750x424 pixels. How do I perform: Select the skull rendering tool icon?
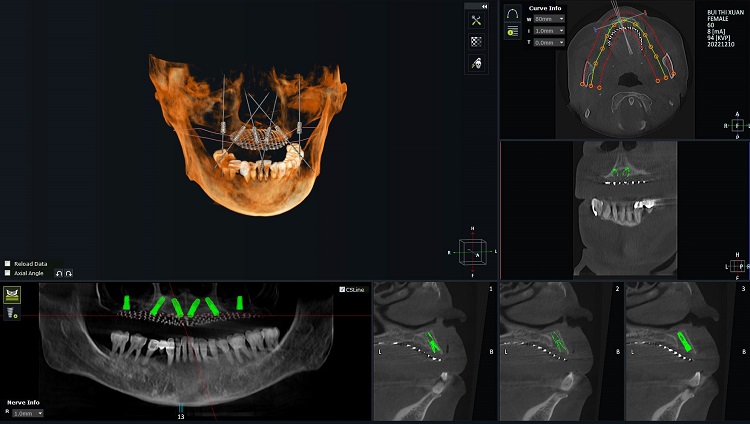click(x=476, y=63)
